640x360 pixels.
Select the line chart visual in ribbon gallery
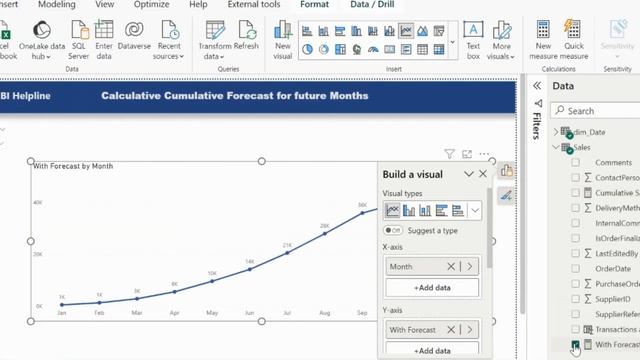pyautogui.click(x=406, y=31)
